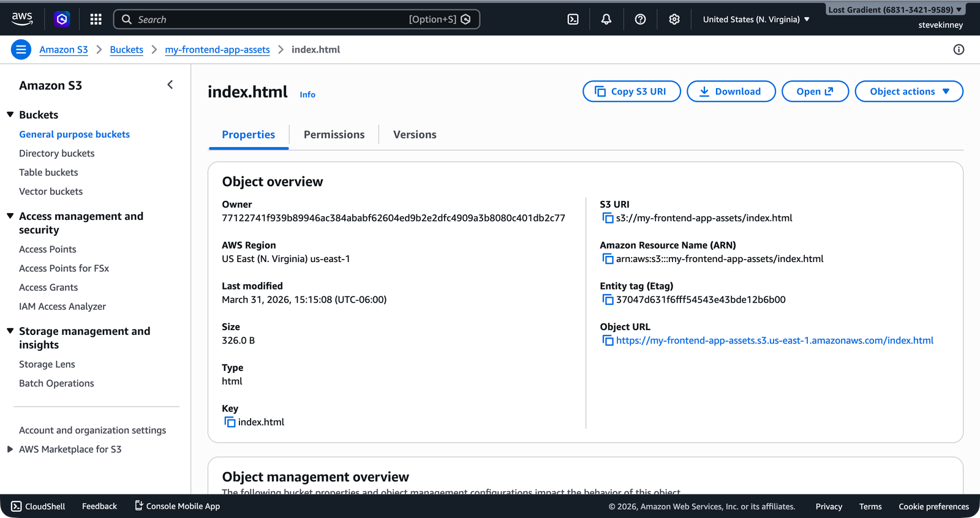Click the stevekinney username
980x518 pixels.
pos(940,25)
